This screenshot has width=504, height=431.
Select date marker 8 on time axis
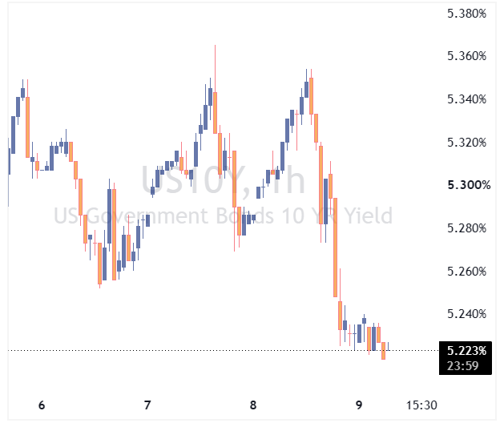click(x=253, y=405)
